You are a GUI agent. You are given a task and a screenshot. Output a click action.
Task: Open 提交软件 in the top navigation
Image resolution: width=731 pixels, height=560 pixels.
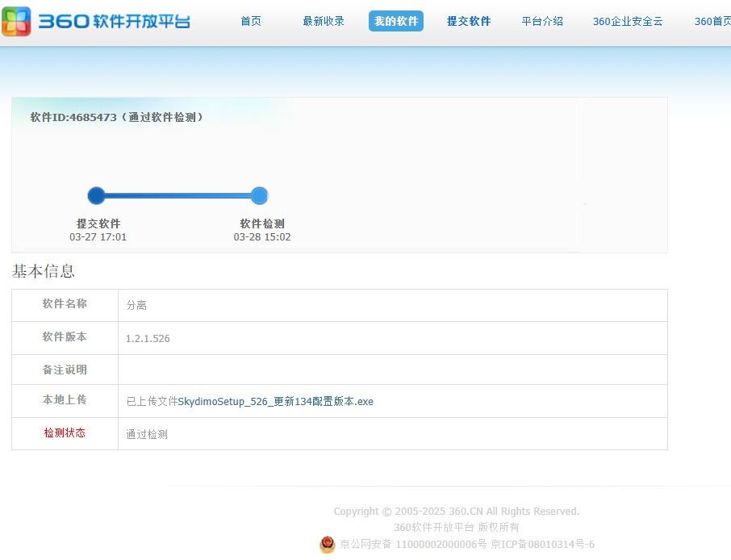[x=469, y=21]
